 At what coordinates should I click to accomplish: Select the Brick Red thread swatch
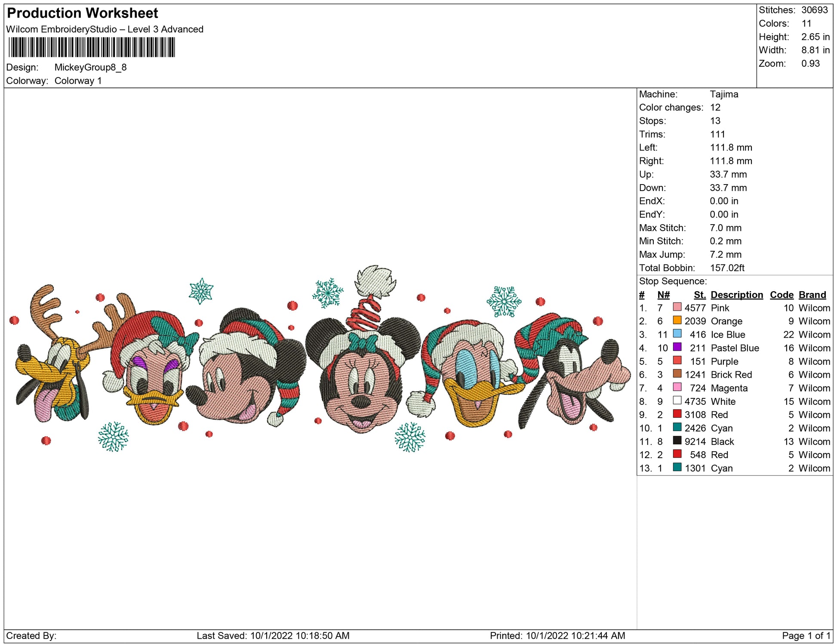point(677,374)
